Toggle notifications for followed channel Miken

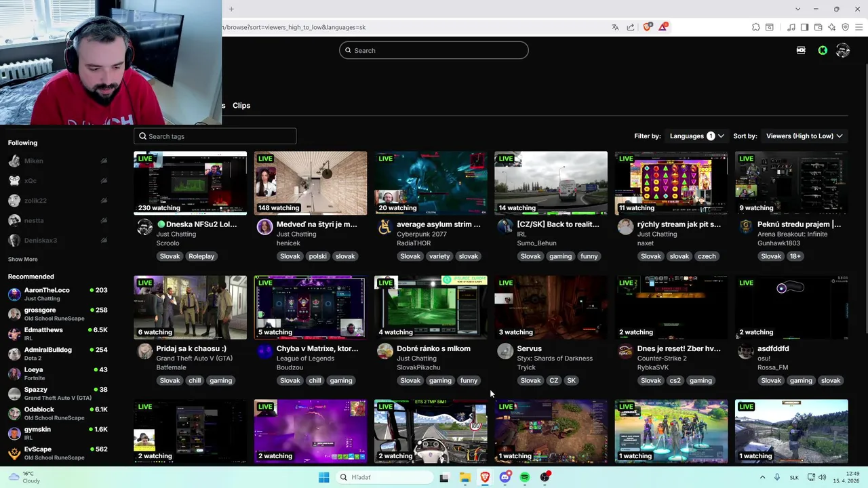[104, 161]
